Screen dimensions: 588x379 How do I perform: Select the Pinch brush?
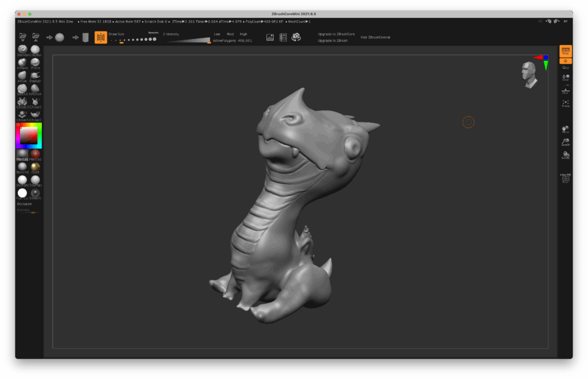pyautogui.click(x=35, y=63)
